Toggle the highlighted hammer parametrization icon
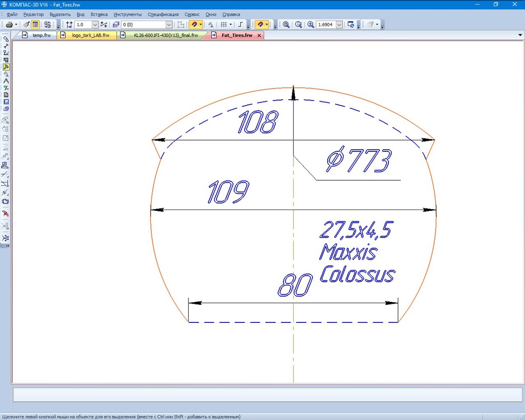This screenshot has height=420, width=525. click(6, 67)
